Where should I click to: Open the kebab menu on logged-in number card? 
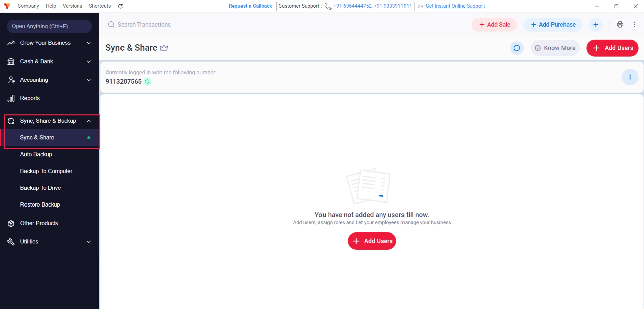point(630,77)
